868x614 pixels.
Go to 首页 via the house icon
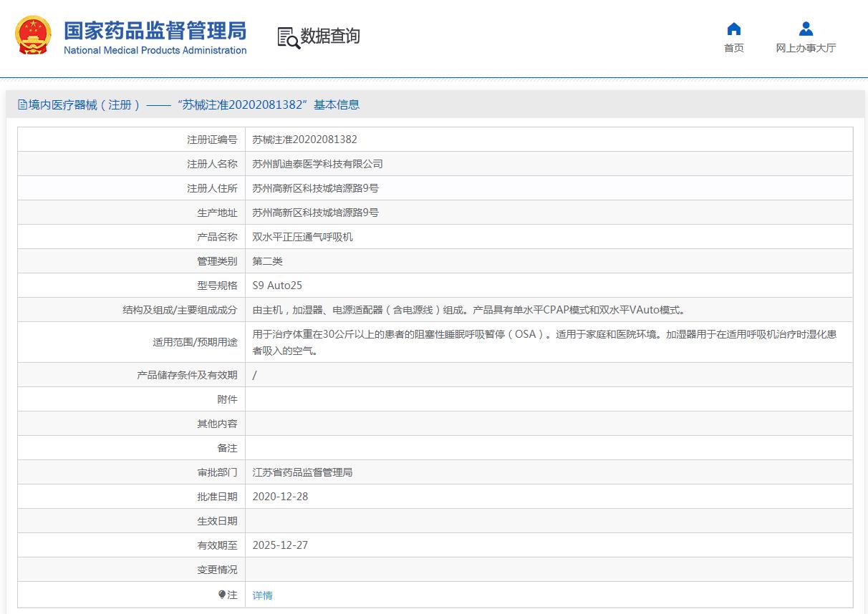click(x=734, y=29)
